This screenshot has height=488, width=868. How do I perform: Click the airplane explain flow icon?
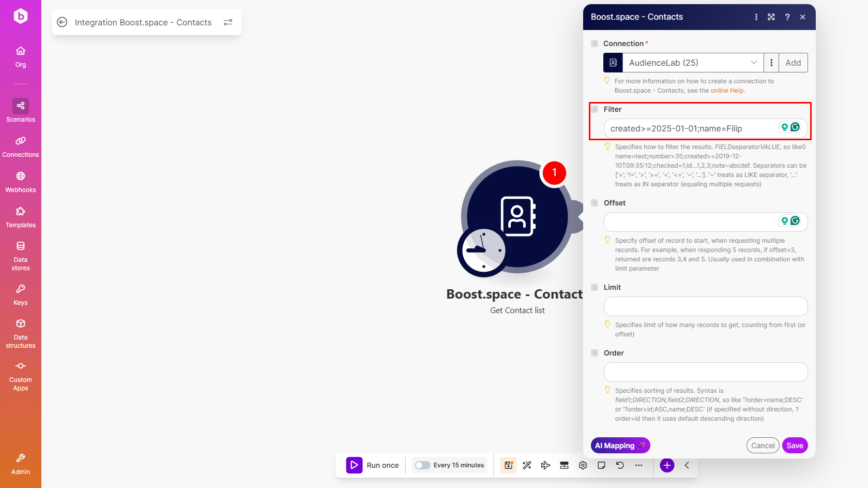[545, 465]
